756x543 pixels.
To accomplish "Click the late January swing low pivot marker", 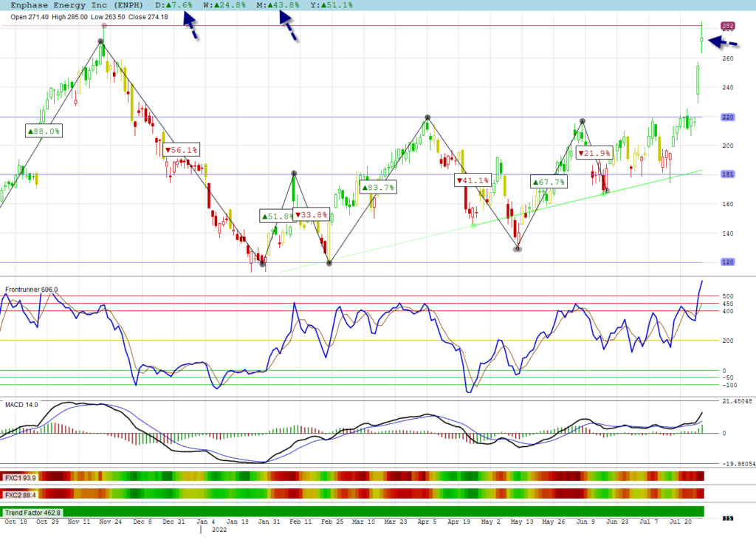I will coord(262,264).
